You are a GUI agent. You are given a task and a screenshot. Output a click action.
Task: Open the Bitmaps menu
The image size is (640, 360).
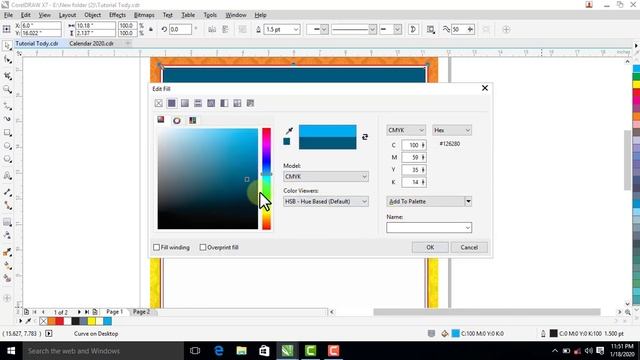(144, 15)
